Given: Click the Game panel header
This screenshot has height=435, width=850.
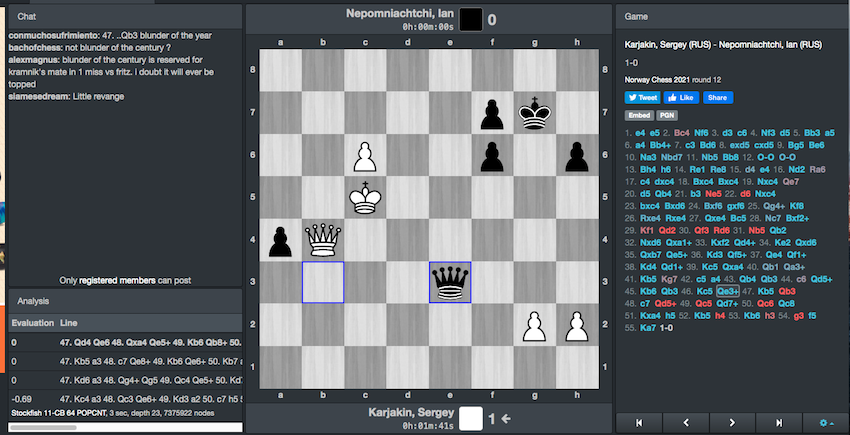Looking at the screenshot, I should click(x=732, y=16).
